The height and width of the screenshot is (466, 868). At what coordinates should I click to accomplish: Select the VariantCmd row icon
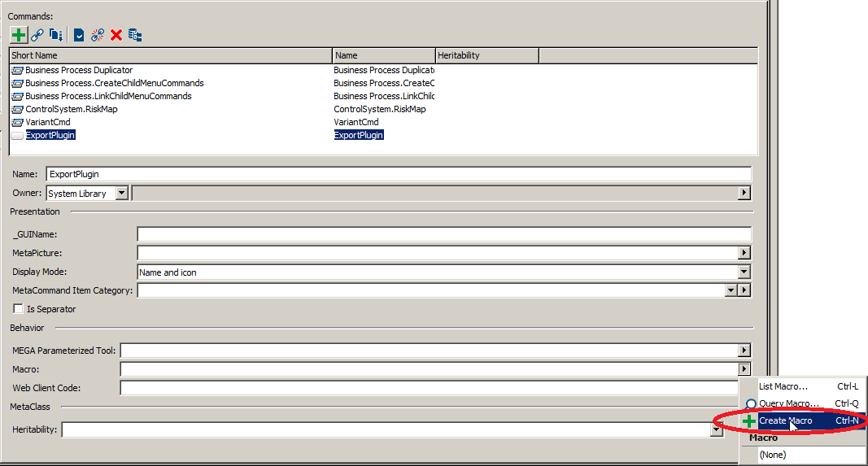pyautogui.click(x=17, y=122)
